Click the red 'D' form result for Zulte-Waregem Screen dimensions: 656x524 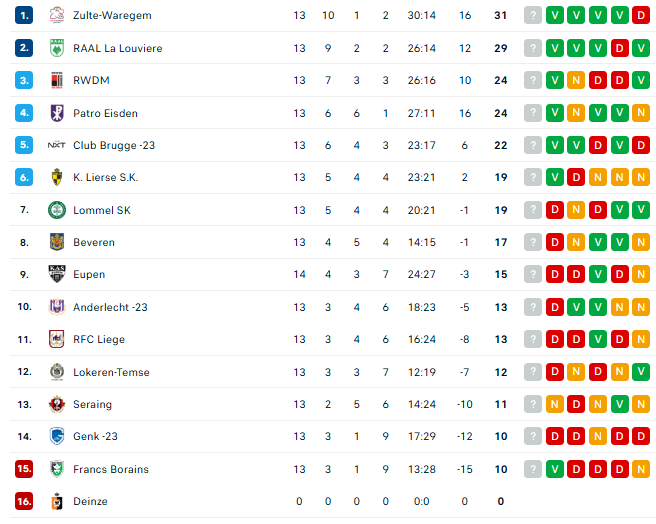(640, 16)
